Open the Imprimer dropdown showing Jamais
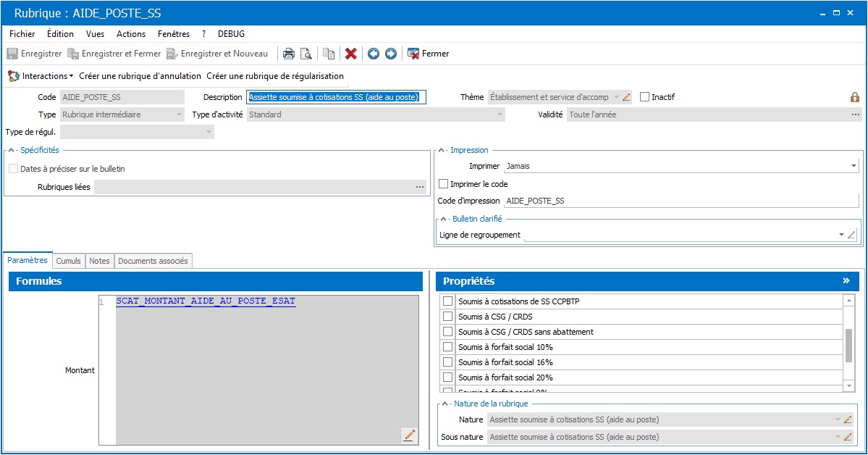 [854, 166]
